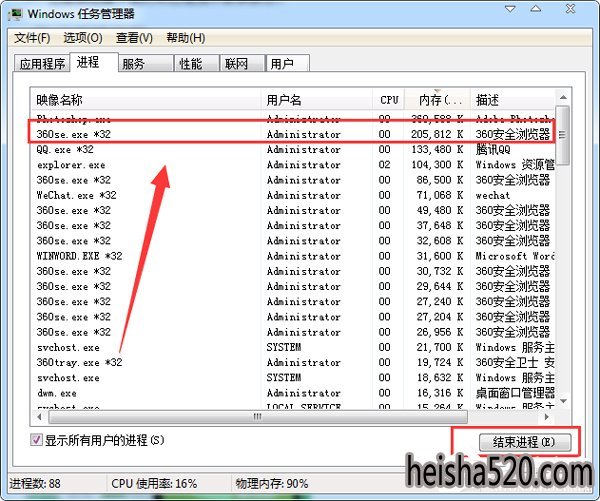The width and height of the screenshot is (600, 501).
Task: Click the 腾讯QQ description cell
Action: click(x=493, y=150)
